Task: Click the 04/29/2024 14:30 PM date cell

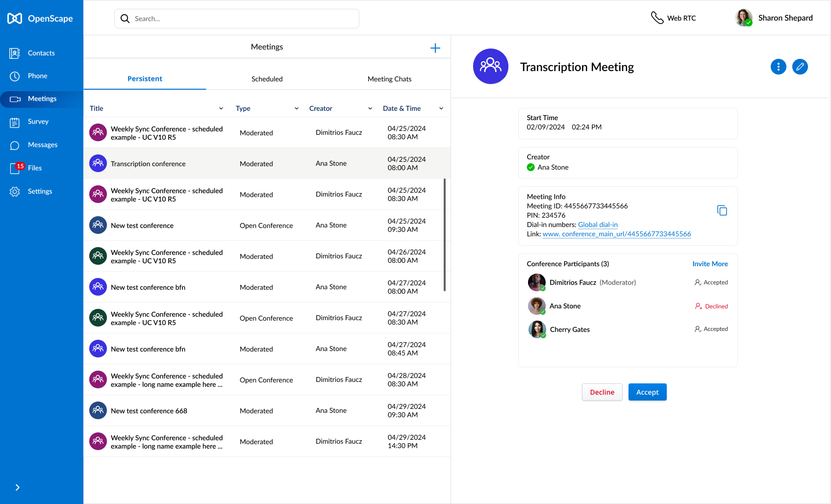Action: tap(406, 442)
